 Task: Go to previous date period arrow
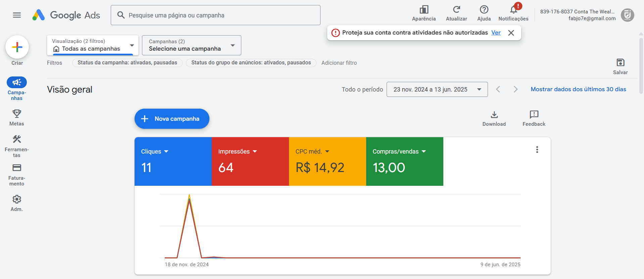(x=498, y=89)
